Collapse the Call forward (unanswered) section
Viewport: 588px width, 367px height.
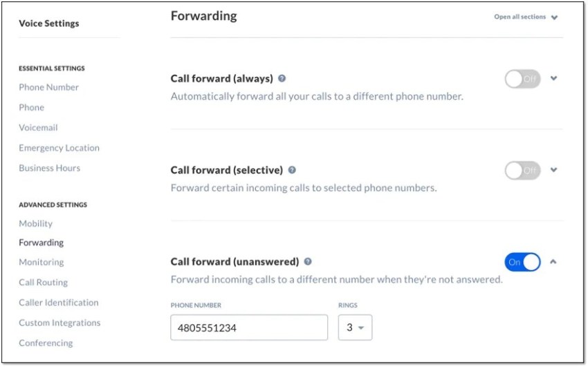553,261
